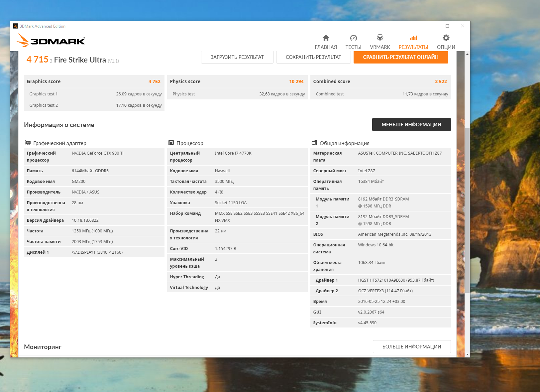The height and width of the screenshot is (392, 540).
Task: Select the Graphics score value 4 752
Action: pyautogui.click(x=155, y=81)
